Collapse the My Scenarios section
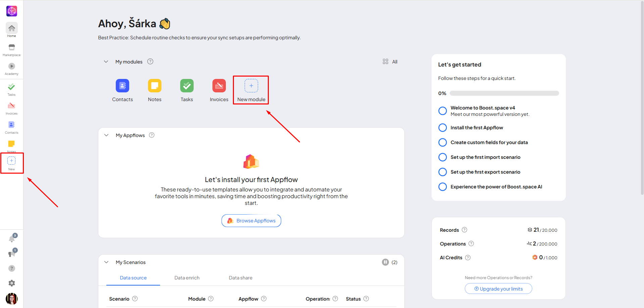 [x=106, y=262]
